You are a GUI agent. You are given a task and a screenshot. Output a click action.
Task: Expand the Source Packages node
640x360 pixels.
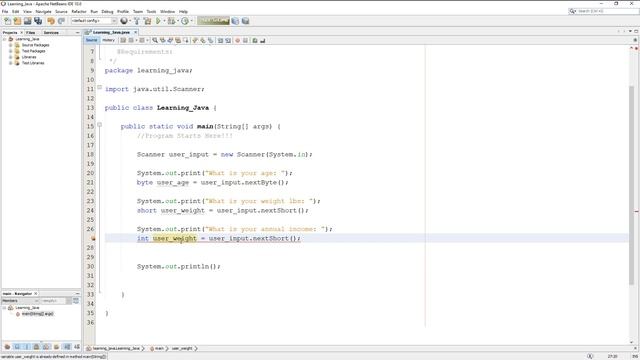pos(11,45)
